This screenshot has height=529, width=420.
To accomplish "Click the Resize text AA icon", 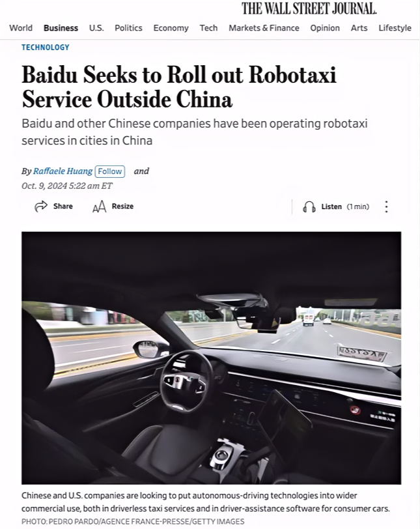I will click(x=99, y=207).
